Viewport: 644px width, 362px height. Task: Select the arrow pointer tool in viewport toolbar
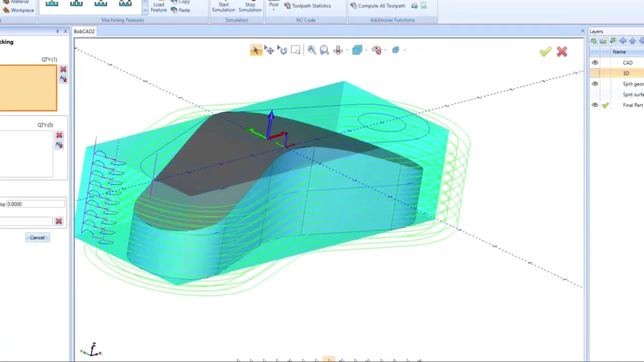(256, 50)
